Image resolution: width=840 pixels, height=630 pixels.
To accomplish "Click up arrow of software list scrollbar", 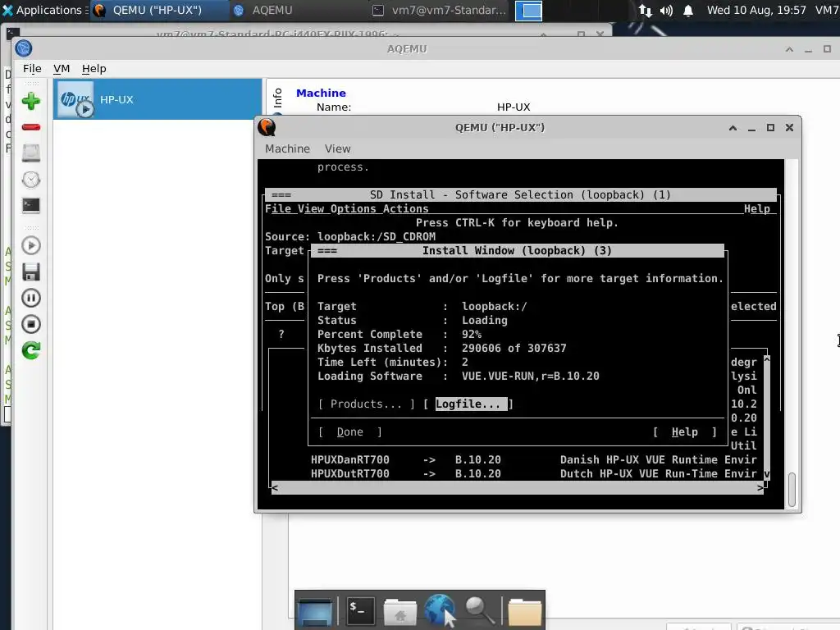I will [x=767, y=358].
